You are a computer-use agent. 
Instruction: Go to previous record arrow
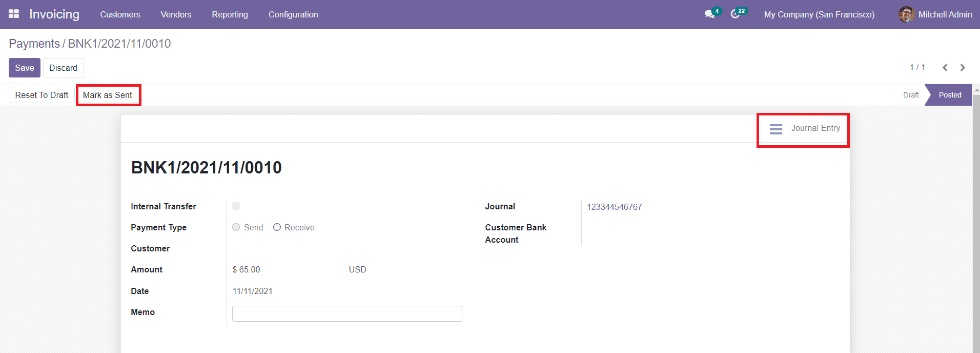pyautogui.click(x=945, y=68)
